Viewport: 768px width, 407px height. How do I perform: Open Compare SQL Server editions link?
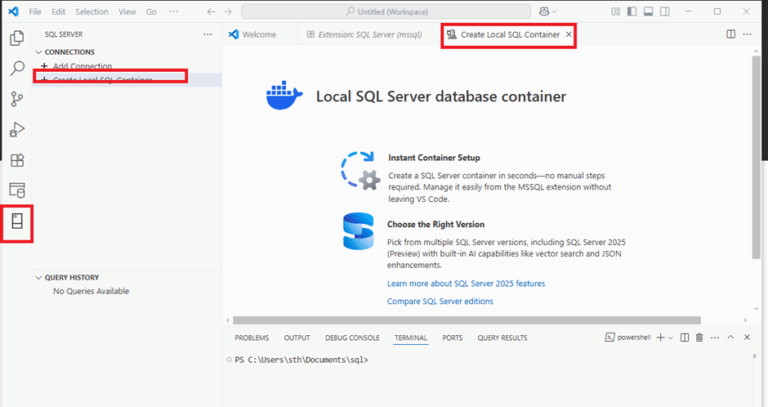(440, 301)
